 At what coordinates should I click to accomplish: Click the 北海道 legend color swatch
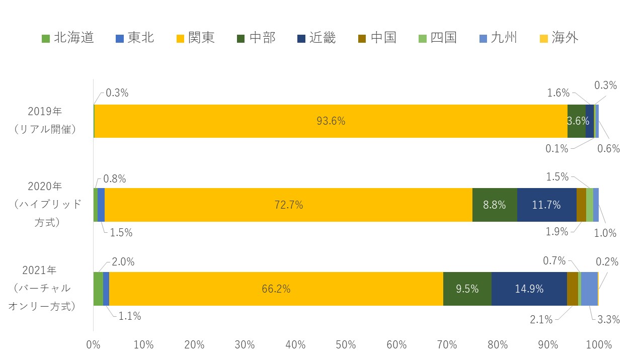click(45, 38)
